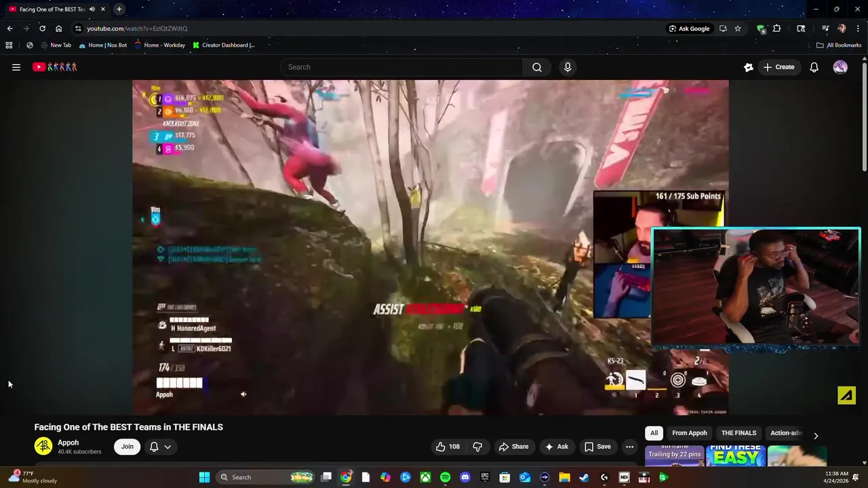Click the Ask button below video
Viewport: 868px width, 488px height.
point(556,447)
